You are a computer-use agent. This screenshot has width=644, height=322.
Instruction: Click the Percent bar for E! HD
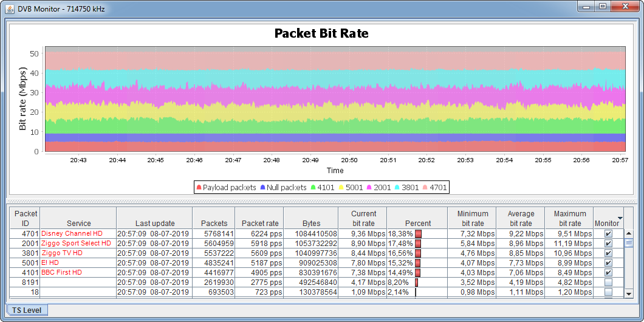tap(418, 263)
